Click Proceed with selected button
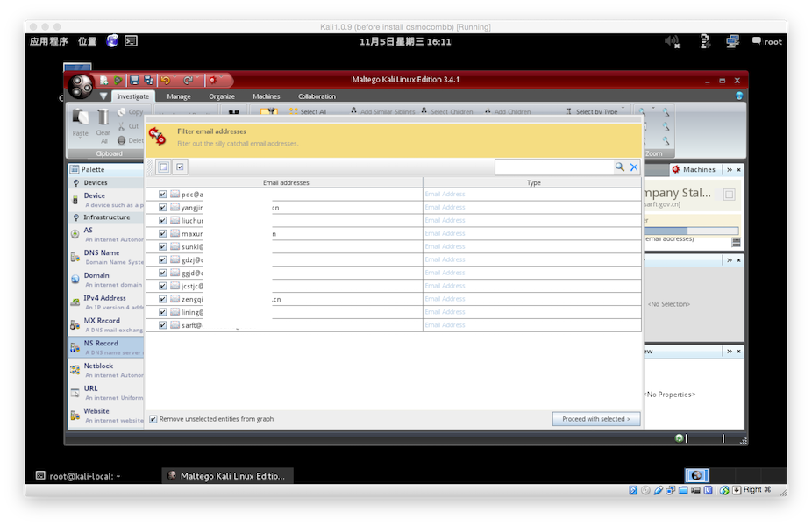The width and height of the screenshot is (812, 526). 596,419
